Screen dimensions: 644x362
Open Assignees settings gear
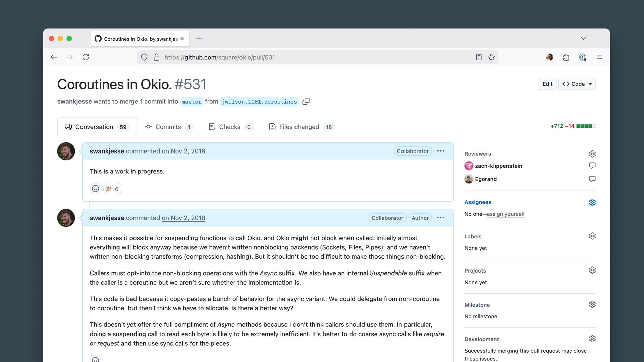(x=592, y=202)
